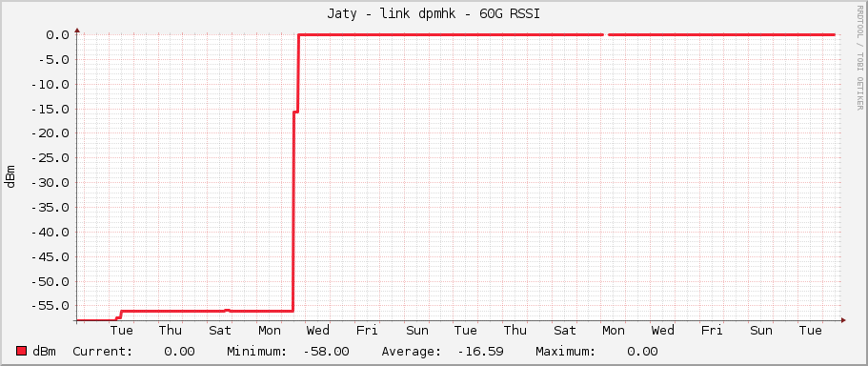Click the chart title 'Jaty - link dpmhk - 60G RSSI'
868x366 pixels.
434,14
